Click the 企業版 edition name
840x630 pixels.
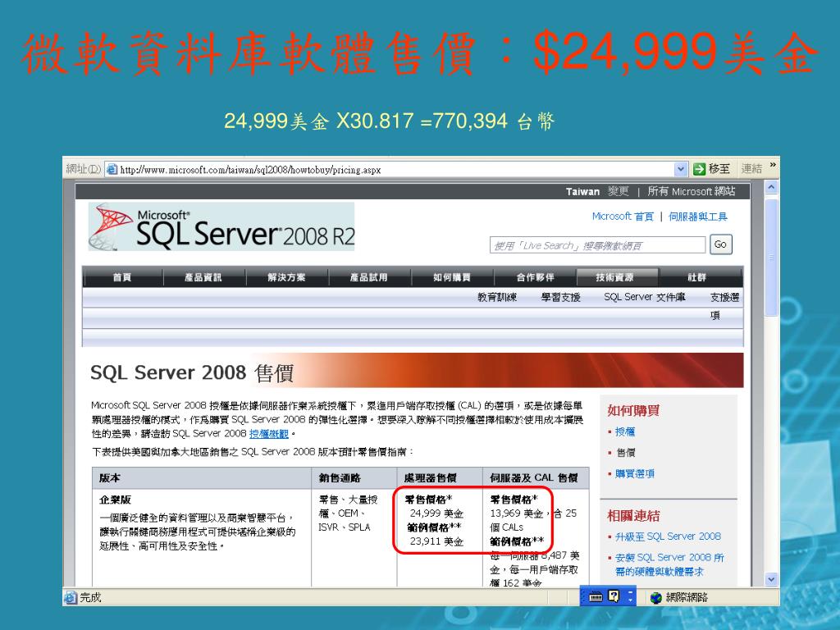[x=115, y=500]
